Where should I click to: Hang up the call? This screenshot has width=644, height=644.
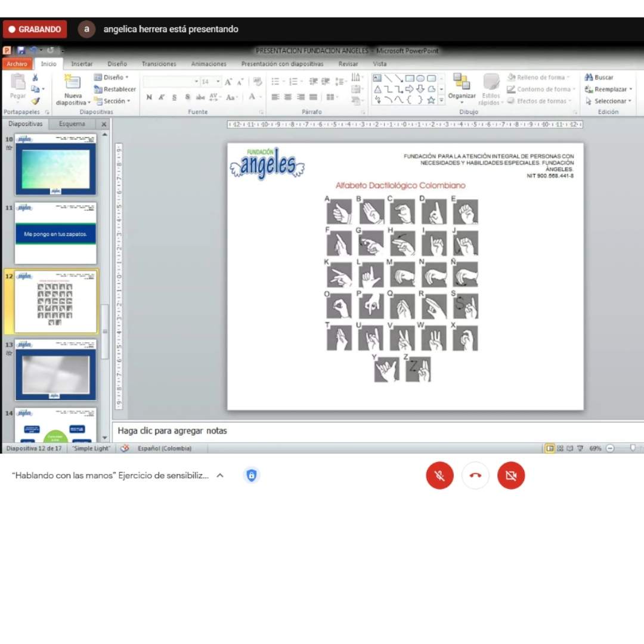pyautogui.click(x=475, y=475)
